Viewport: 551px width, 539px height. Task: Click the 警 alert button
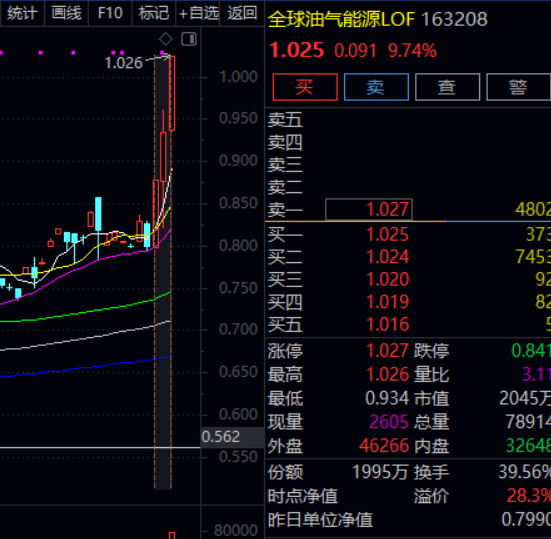click(x=518, y=87)
